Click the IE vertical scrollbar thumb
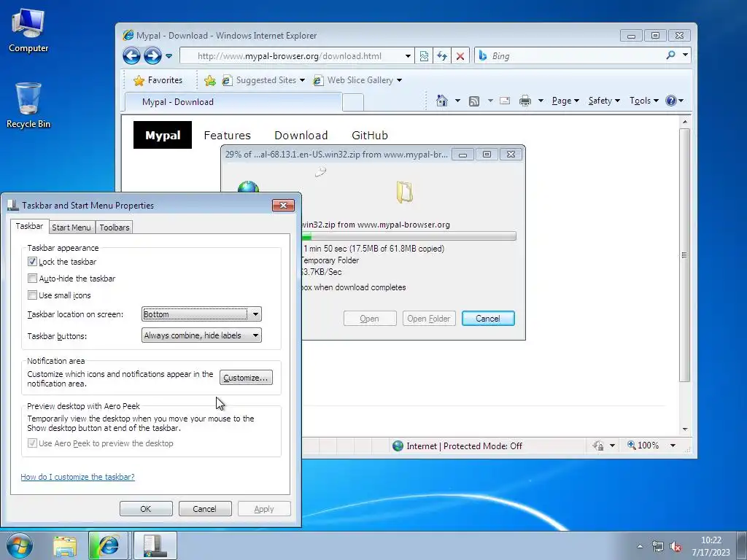 (684, 254)
